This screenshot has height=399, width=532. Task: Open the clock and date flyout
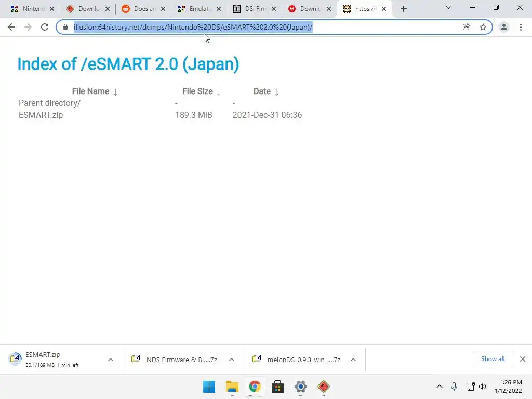(508, 387)
